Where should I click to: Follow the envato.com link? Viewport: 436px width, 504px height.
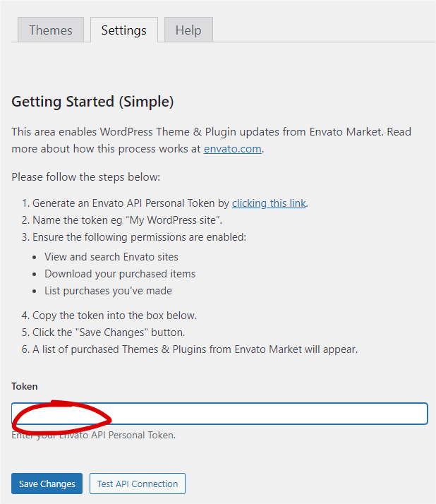232,149
